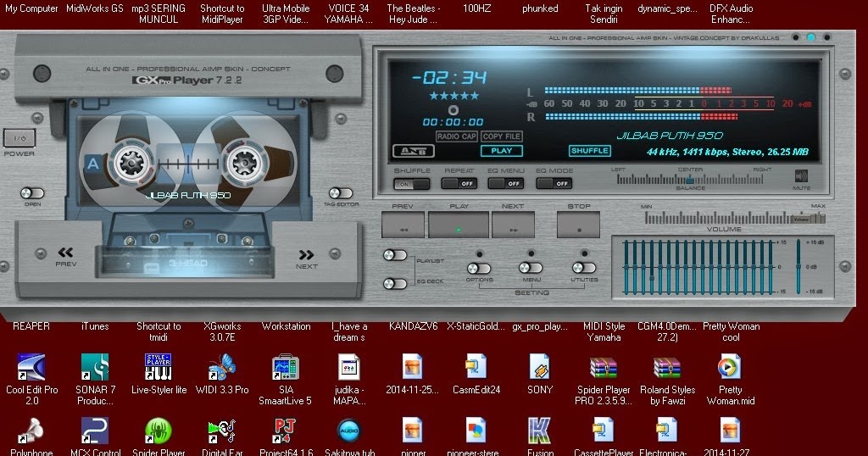Select the Pretty Woman.mid file icon

point(730,367)
